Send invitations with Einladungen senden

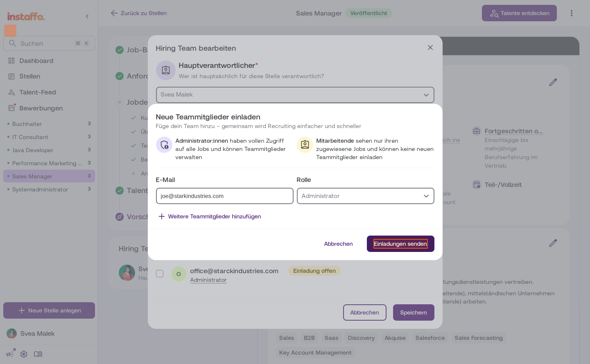click(400, 244)
